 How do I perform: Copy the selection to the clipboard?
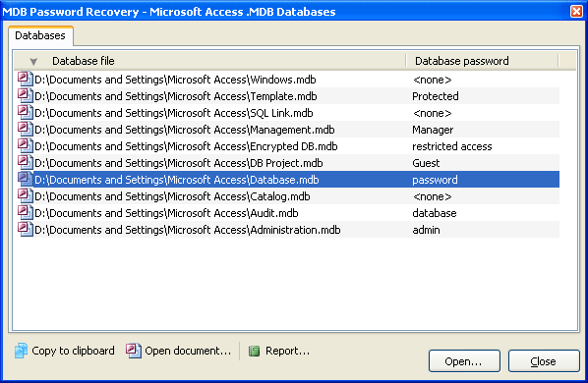click(x=65, y=351)
